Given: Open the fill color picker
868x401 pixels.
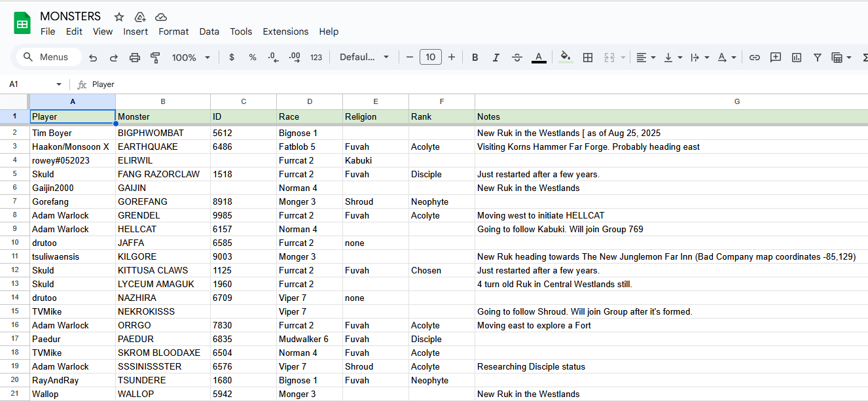Looking at the screenshot, I should pos(566,58).
